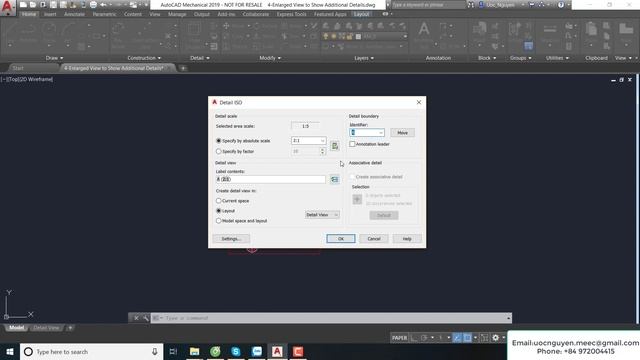Switch to the Manage ribbon tab
Screen dimensions: 640x360
point(177,14)
